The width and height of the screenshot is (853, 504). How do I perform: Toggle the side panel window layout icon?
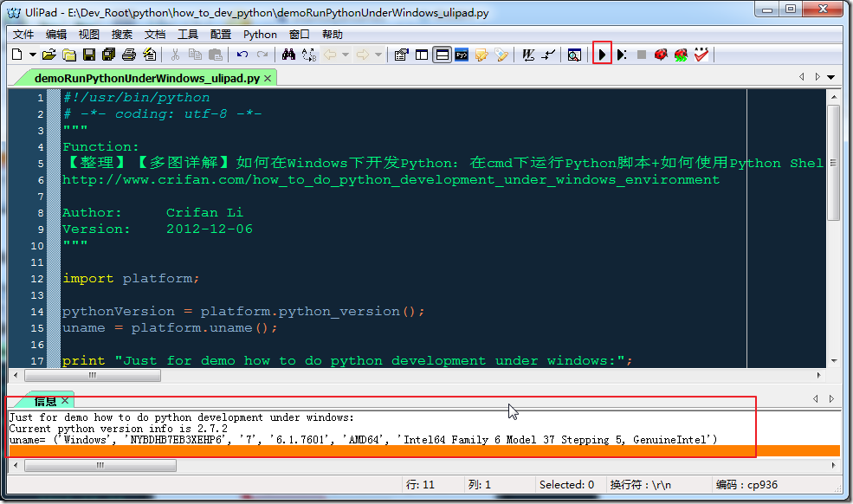point(422,55)
